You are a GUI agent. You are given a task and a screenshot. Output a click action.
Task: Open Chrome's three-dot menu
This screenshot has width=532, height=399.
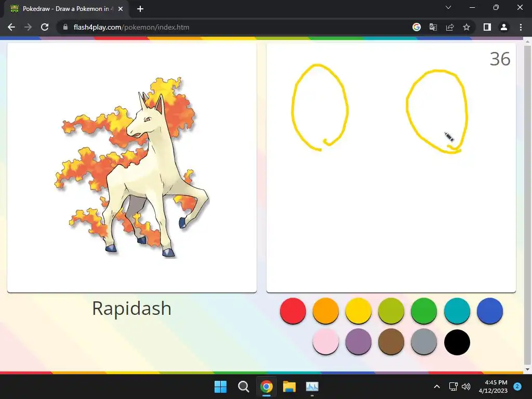pos(521,27)
